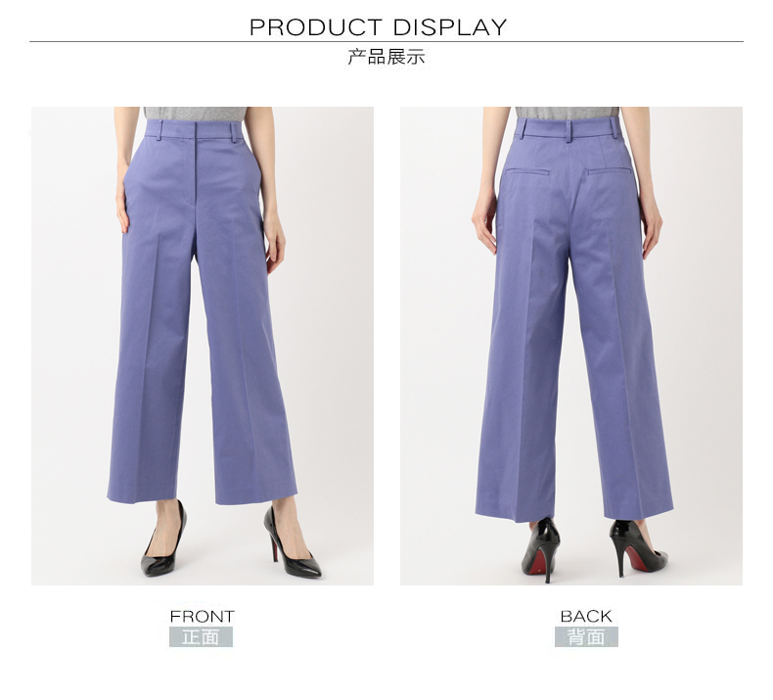Click the FRONT label text
Screen dimensions: 773x700
tap(203, 616)
